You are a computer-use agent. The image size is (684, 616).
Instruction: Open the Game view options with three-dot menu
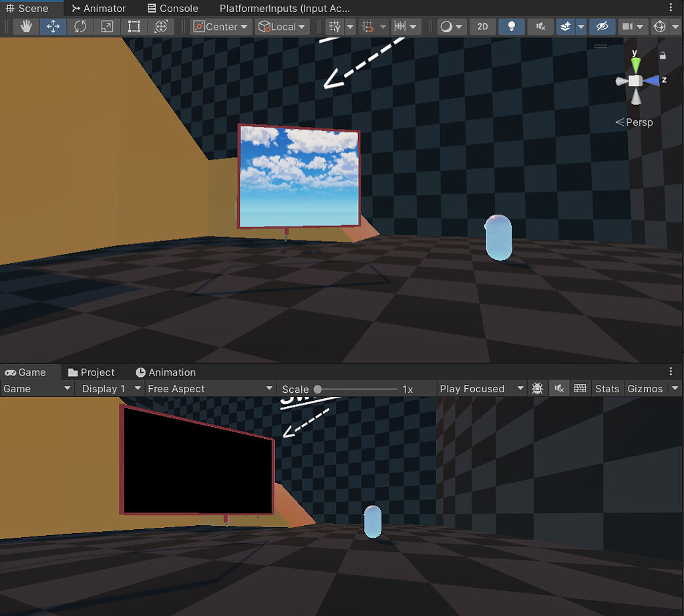(671, 371)
